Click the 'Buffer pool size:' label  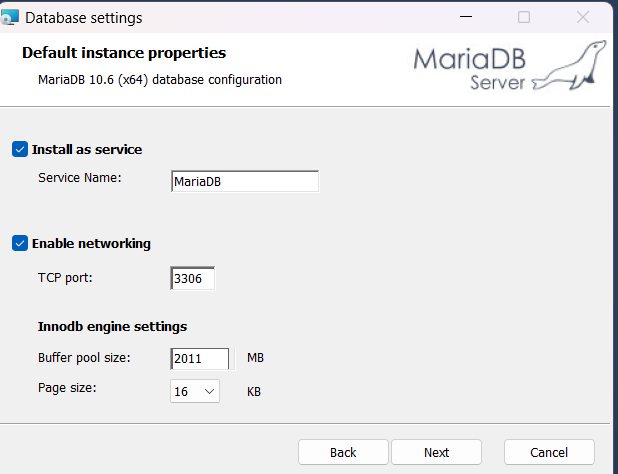pyautogui.click(x=84, y=358)
